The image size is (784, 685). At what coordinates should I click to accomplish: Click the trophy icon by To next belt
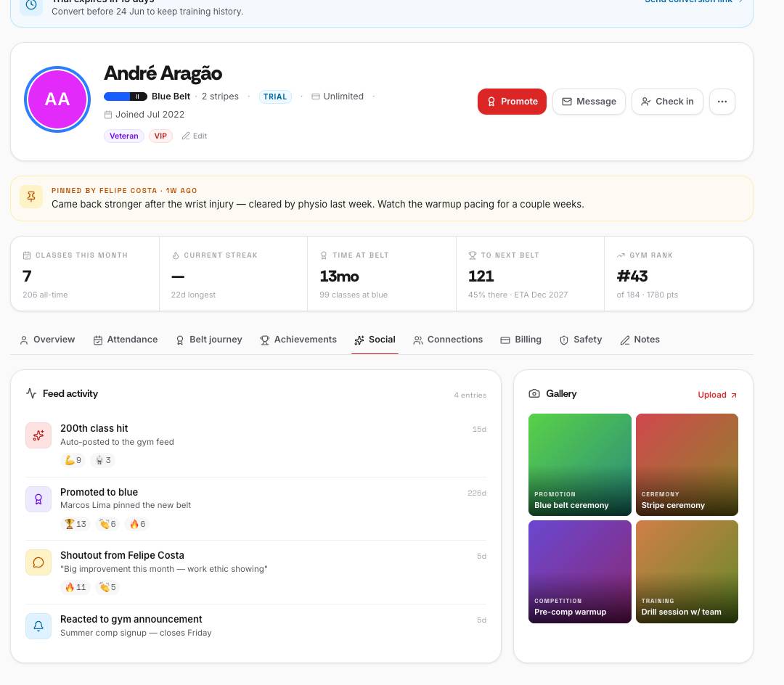pyautogui.click(x=473, y=255)
